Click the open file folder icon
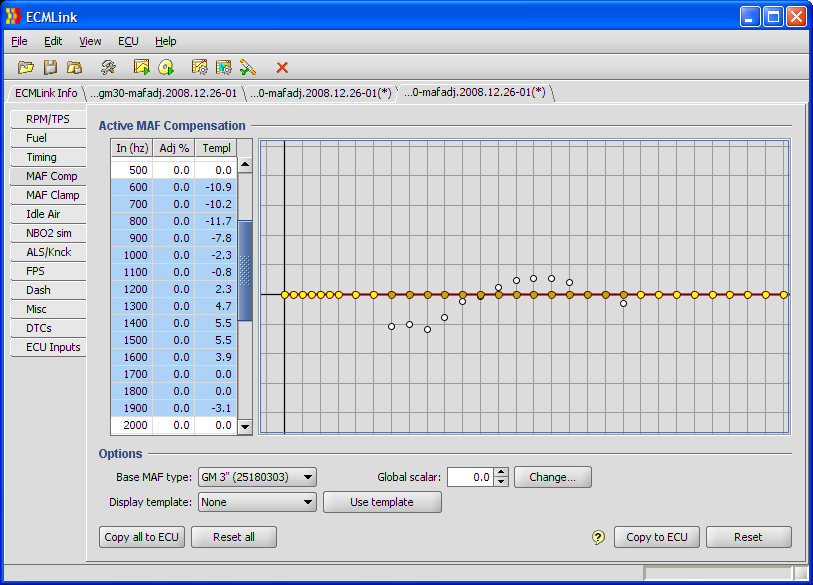 (x=26, y=67)
